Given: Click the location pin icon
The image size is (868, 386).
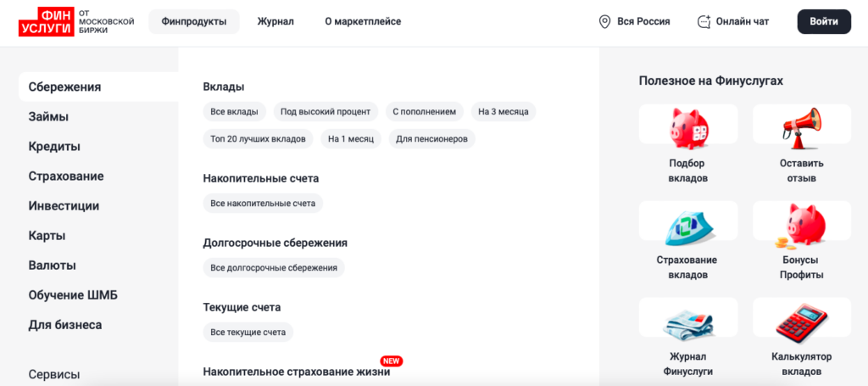Looking at the screenshot, I should [604, 22].
